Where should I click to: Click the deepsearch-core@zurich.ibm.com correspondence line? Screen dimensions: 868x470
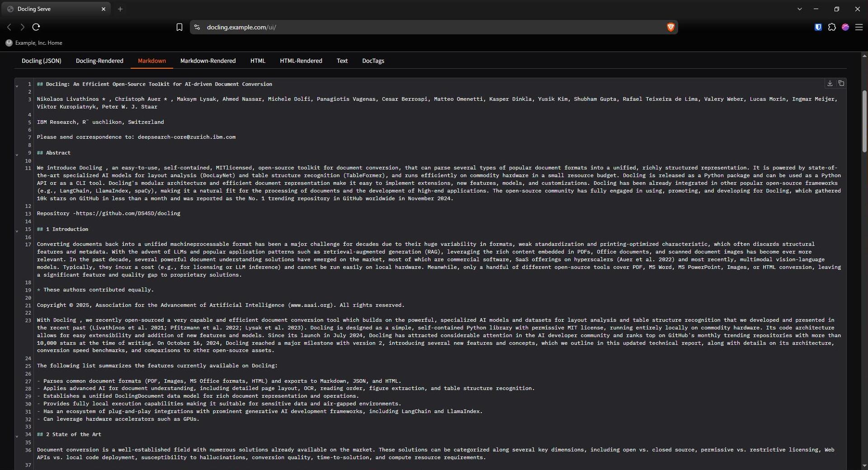tap(136, 137)
